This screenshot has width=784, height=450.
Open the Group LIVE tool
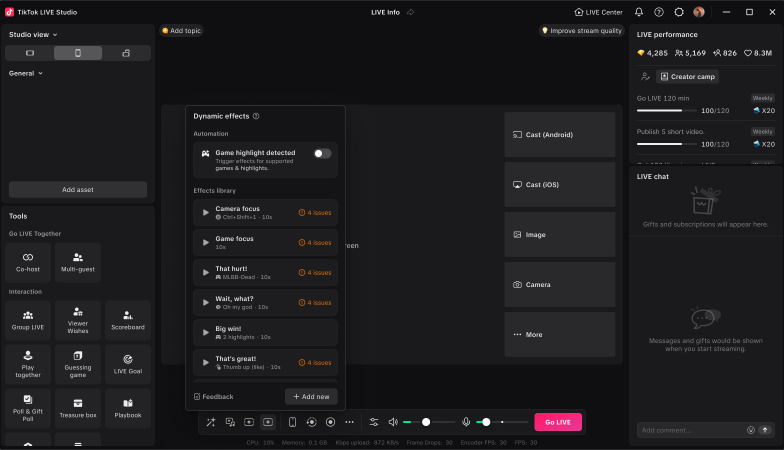(28, 320)
